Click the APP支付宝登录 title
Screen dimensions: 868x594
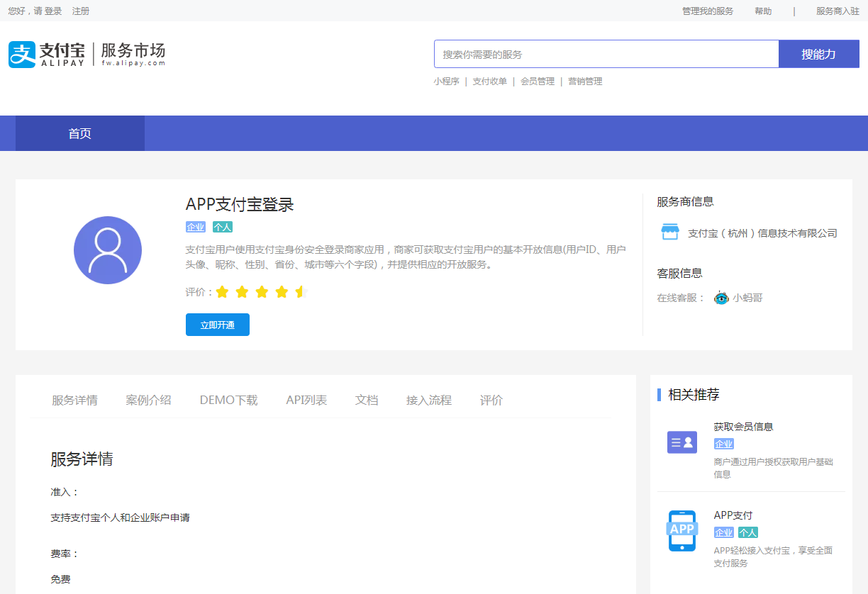coord(240,204)
